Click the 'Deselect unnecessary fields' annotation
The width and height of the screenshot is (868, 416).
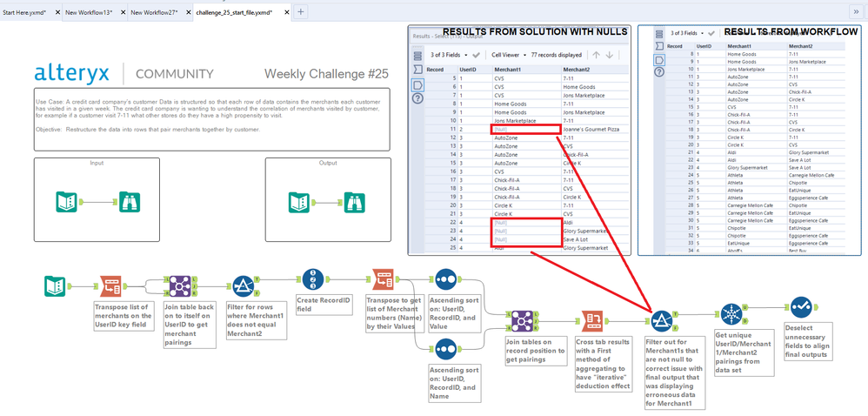[806, 340]
